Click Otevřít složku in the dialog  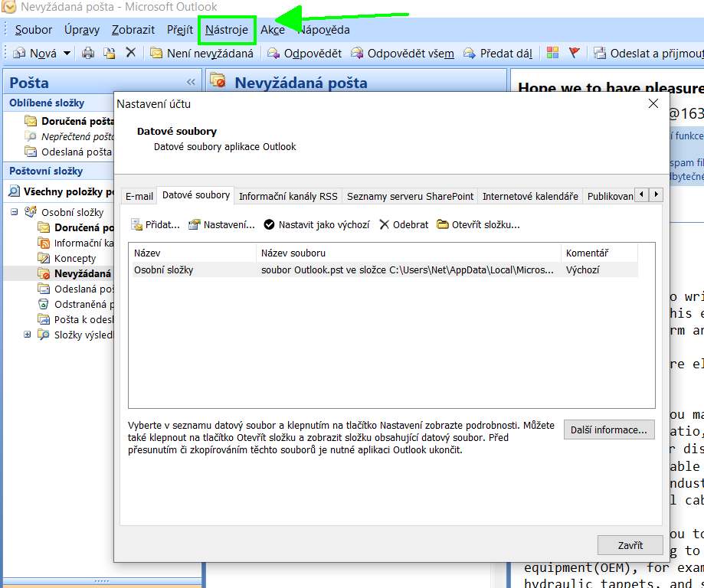[478, 224]
